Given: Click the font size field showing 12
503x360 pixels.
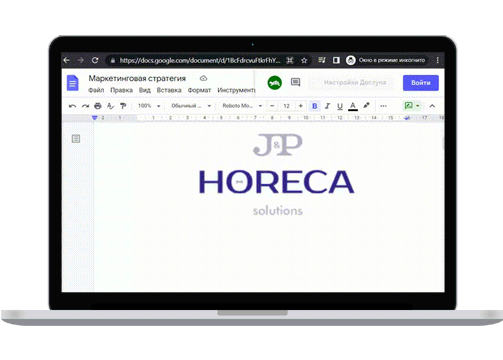Looking at the screenshot, I should tap(286, 106).
